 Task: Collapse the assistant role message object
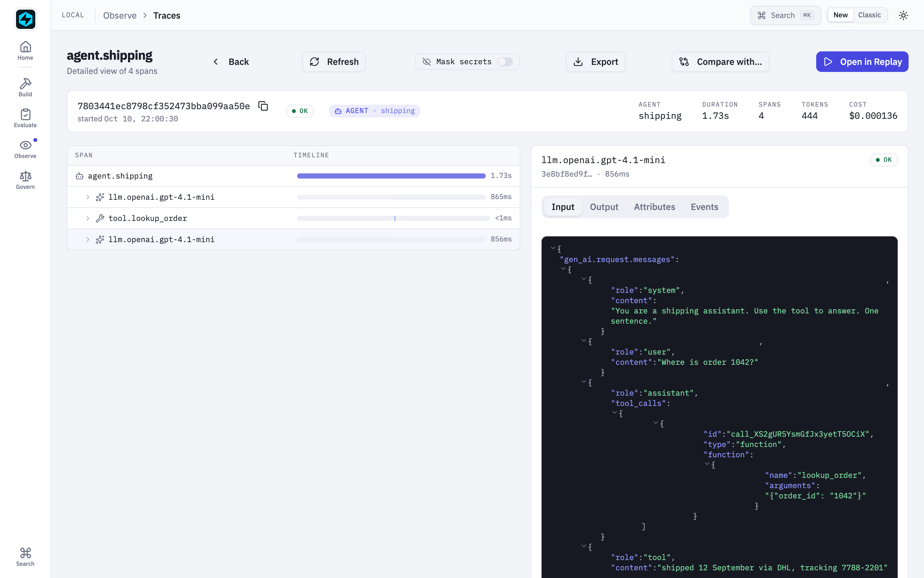point(584,381)
